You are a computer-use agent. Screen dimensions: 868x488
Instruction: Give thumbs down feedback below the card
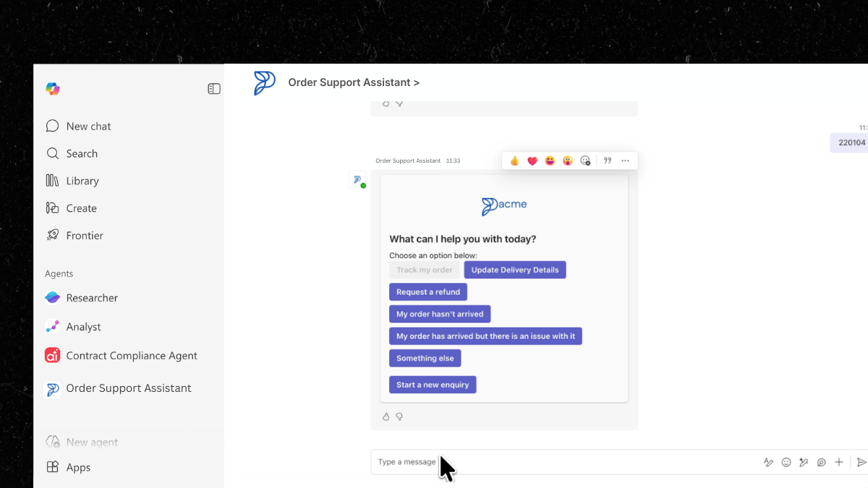coord(399,416)
